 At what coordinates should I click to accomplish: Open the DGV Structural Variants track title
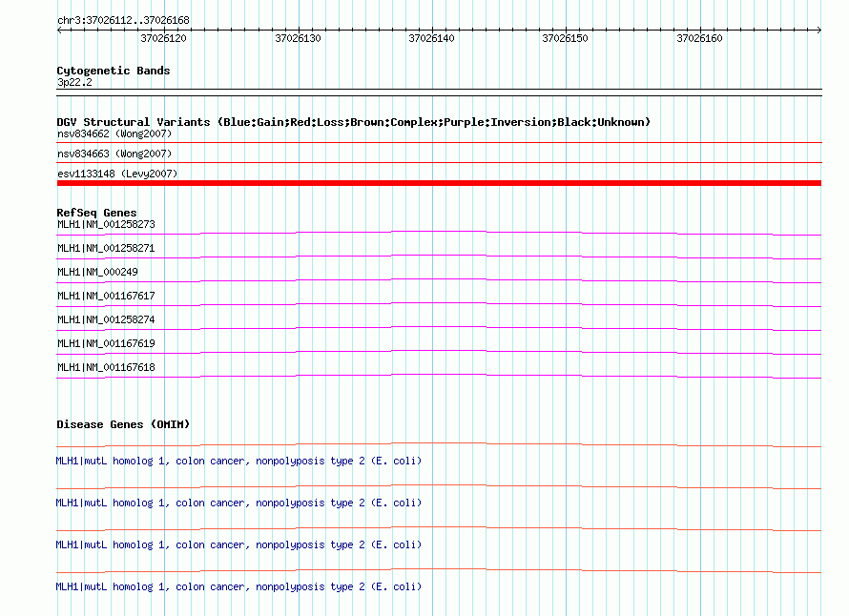(x=354, y=122)
